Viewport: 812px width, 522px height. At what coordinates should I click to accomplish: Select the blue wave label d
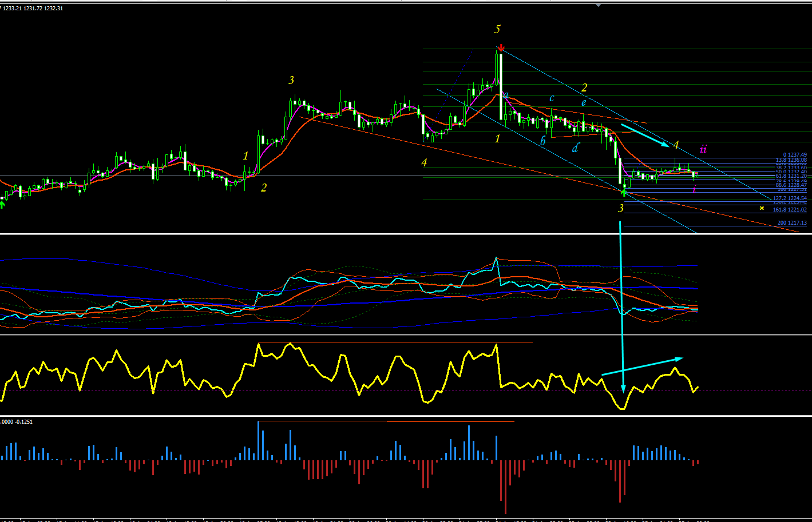(x=575, y=148)
